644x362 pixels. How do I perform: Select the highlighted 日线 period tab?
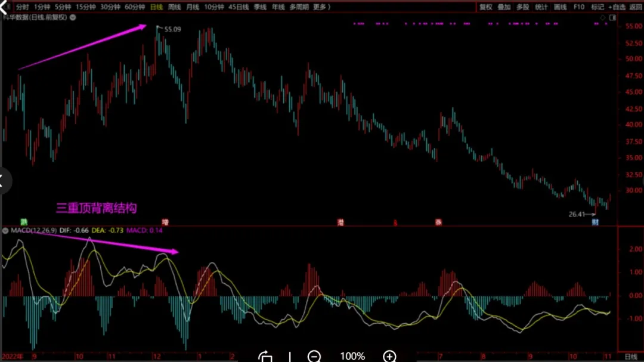[x=156, y=7]
